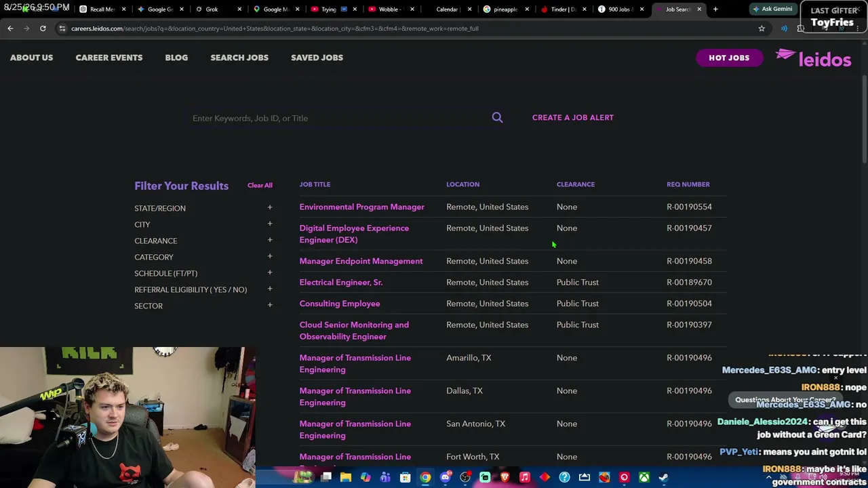
Task: Open OBS Studio from the taskbar
Action: 465,478
